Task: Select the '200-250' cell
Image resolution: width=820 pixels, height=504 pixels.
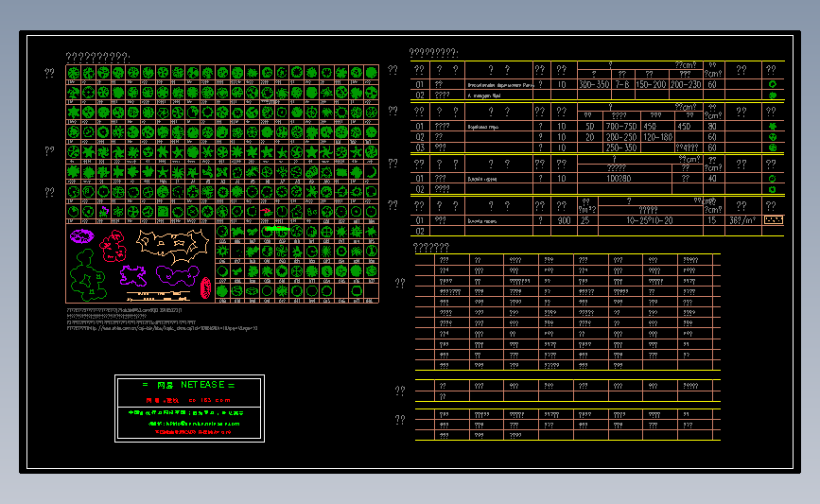Action: point(621,137)
